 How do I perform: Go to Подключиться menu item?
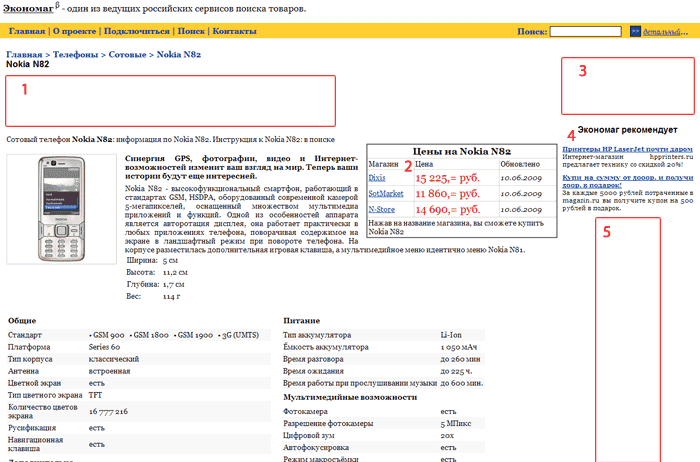tap(137, 31)
